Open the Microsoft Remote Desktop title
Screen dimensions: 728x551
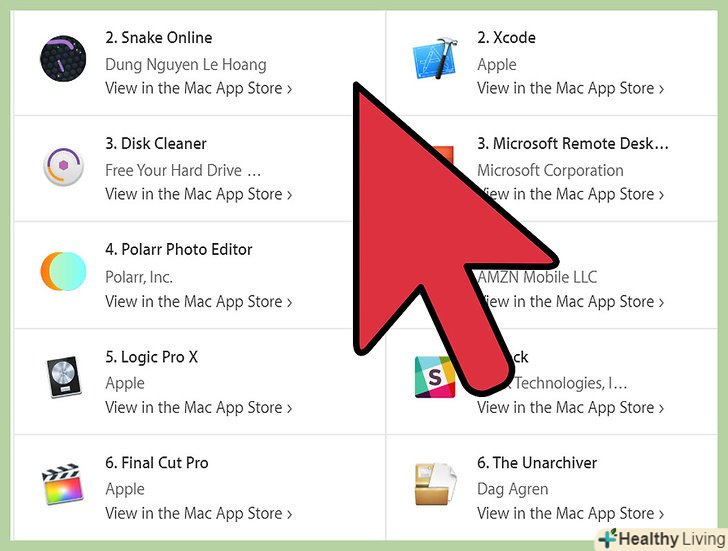pos(573,143)
